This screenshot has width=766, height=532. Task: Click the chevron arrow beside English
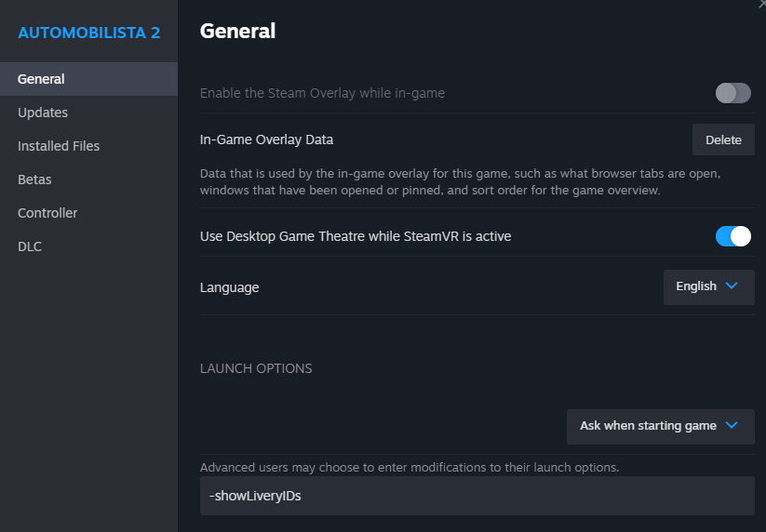(x=732, y=286)
